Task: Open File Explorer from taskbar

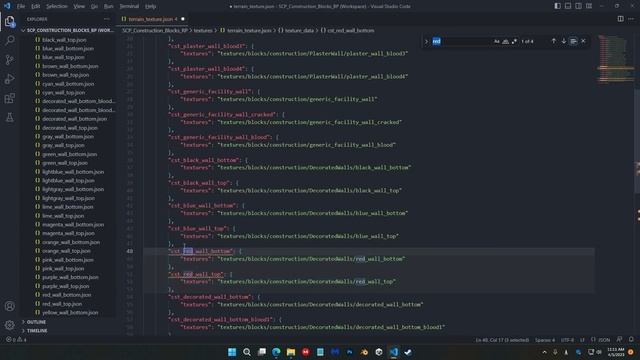Action: click(x=291, y=352)
